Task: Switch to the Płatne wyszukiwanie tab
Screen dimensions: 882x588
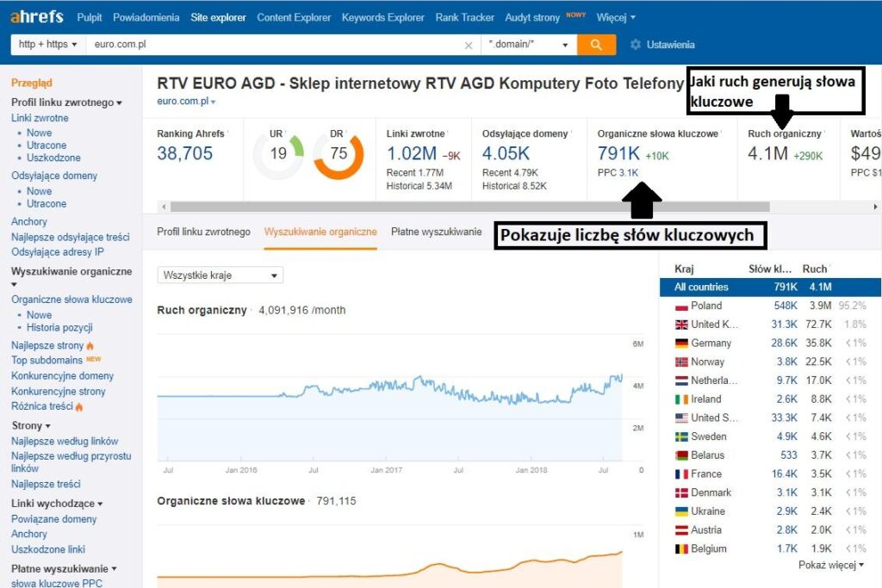Action: point(437,232)
